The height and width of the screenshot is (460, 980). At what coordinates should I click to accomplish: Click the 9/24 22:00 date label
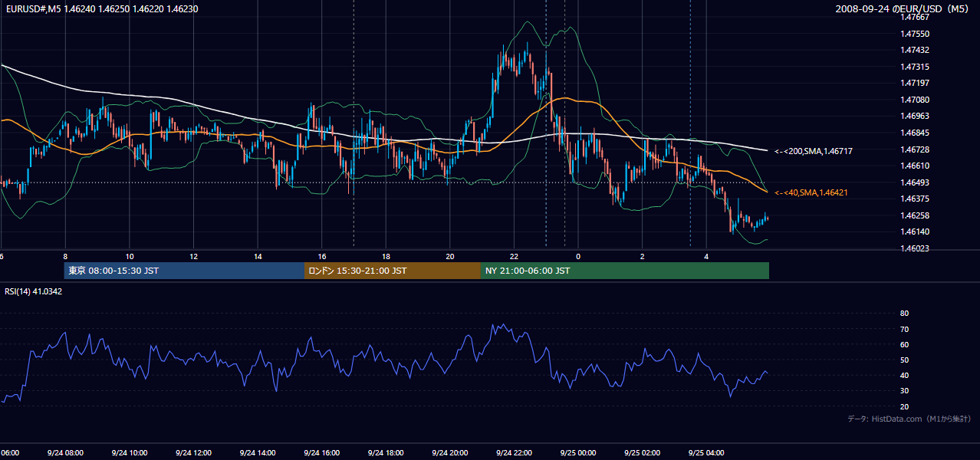click(514, 453)
